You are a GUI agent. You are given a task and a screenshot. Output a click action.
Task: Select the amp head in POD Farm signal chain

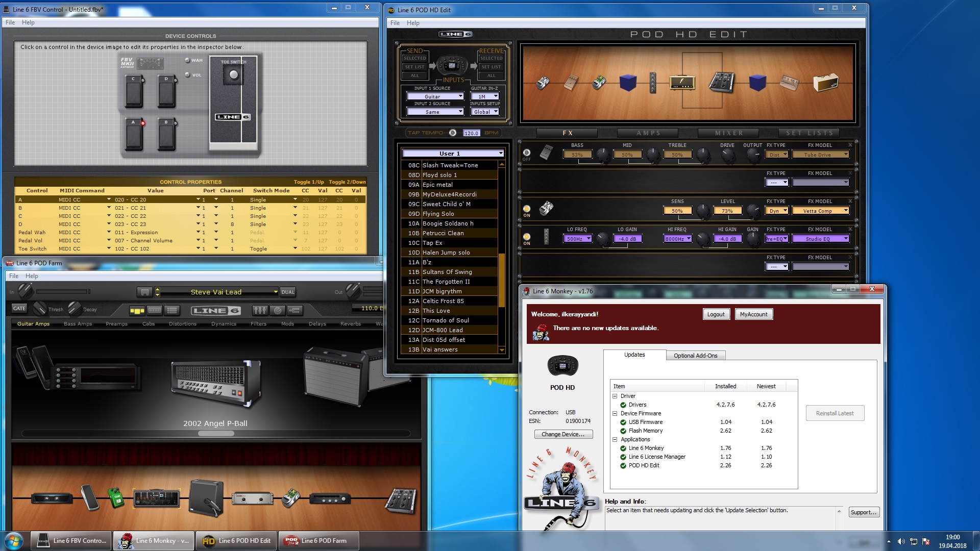[156, 498]
